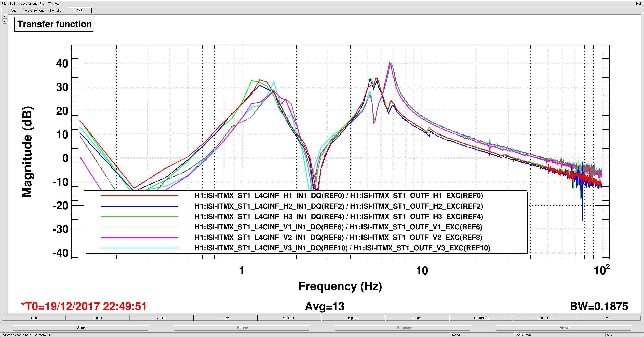Open the Calibration dialog

tap(545, 318)
